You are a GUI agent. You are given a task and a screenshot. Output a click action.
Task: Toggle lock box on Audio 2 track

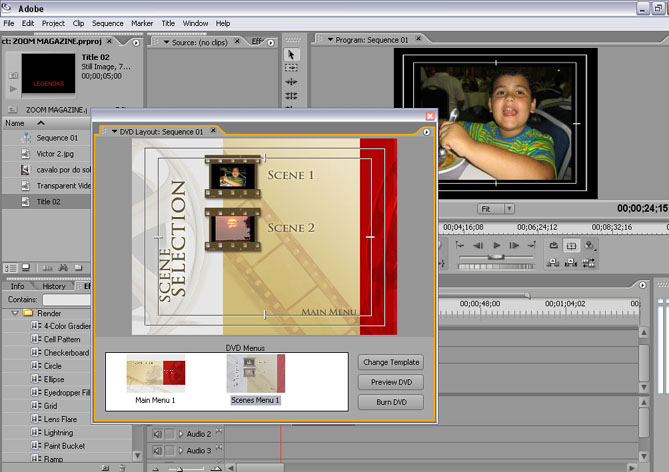(169, 434)
